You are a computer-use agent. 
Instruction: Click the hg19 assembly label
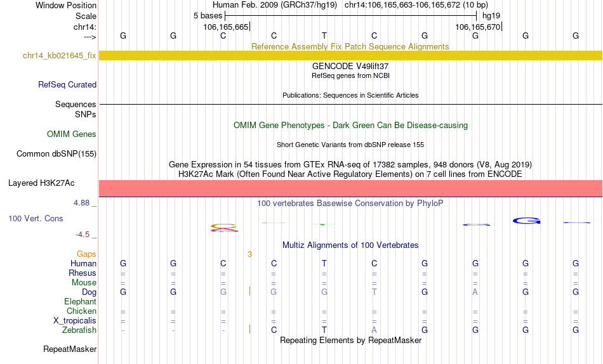tap(491, 16)
